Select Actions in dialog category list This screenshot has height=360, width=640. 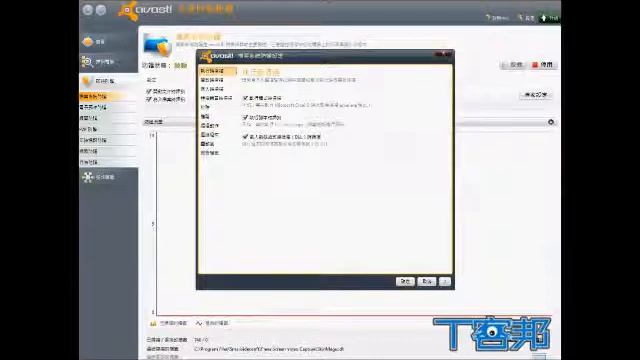click(209, 126)
